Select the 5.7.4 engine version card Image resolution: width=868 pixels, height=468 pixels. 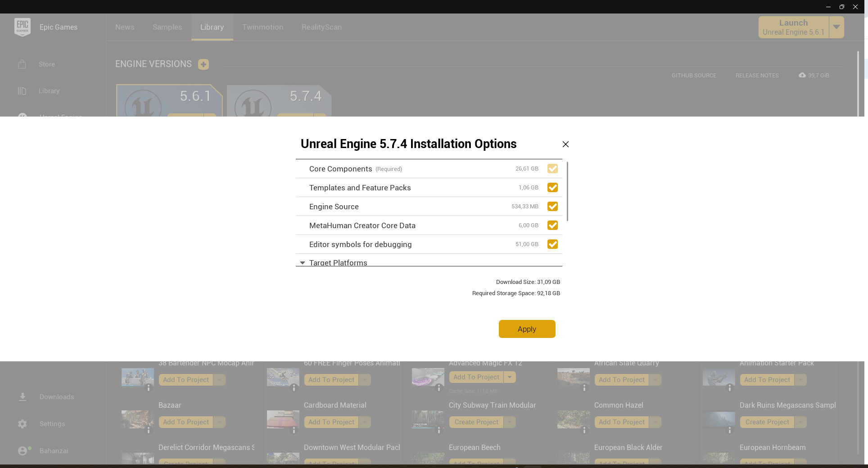[x=279, y=101]
